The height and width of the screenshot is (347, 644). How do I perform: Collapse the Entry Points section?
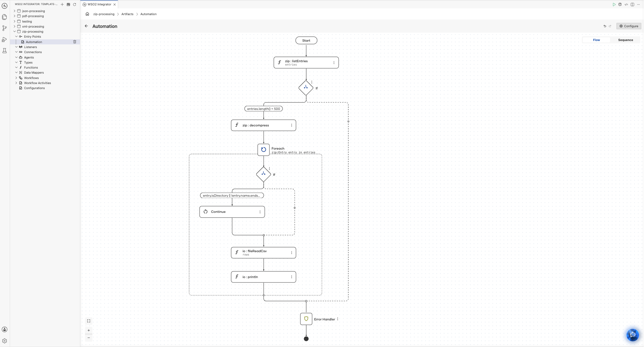tap(16, 37)
